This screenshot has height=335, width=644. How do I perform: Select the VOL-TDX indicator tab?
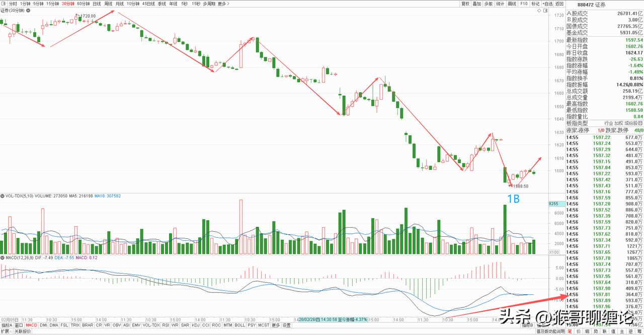[151, 325]
